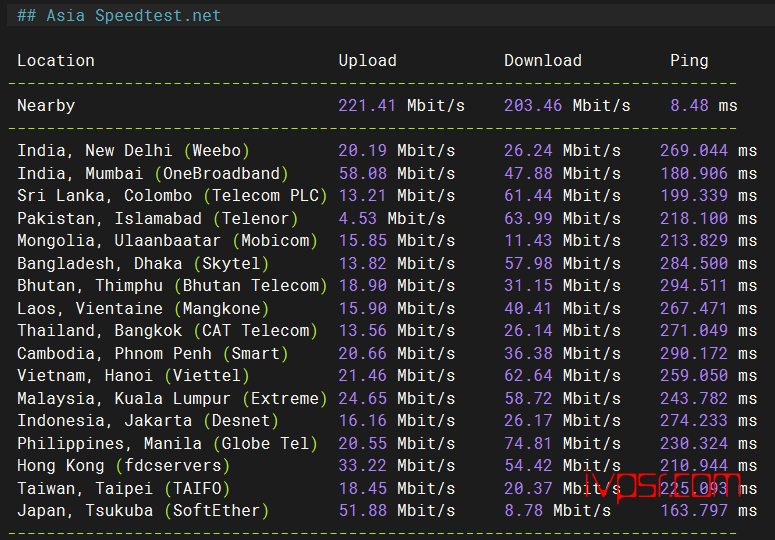Click 'Laos, Vientaine (Mangkone)' row
The height and width of the screenshot is (540, 775).
click(x=143, y=308)
